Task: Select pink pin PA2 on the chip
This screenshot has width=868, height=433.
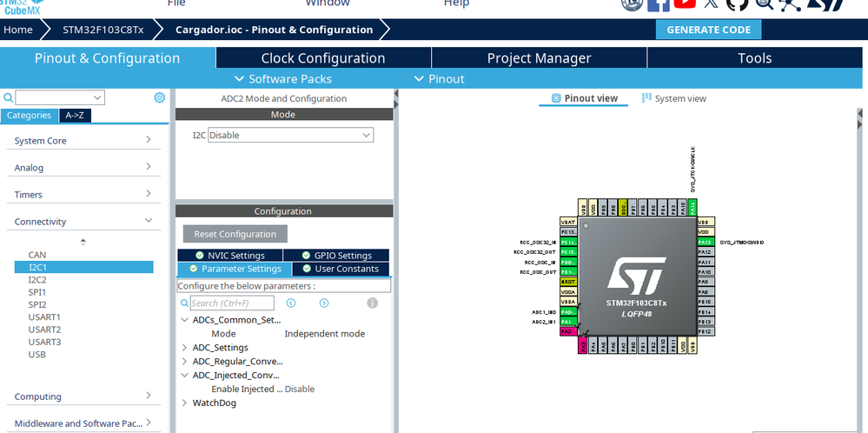Action: click(x=568, y=331)
